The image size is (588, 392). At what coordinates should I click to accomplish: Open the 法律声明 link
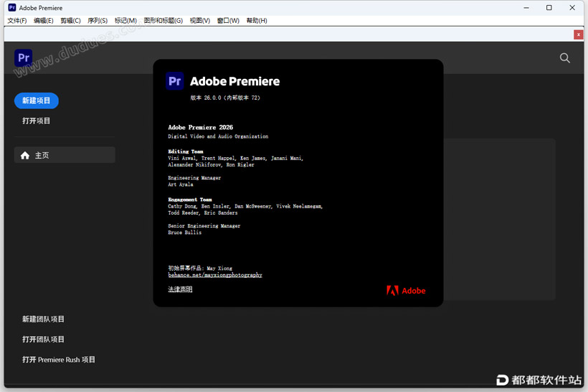180,289
